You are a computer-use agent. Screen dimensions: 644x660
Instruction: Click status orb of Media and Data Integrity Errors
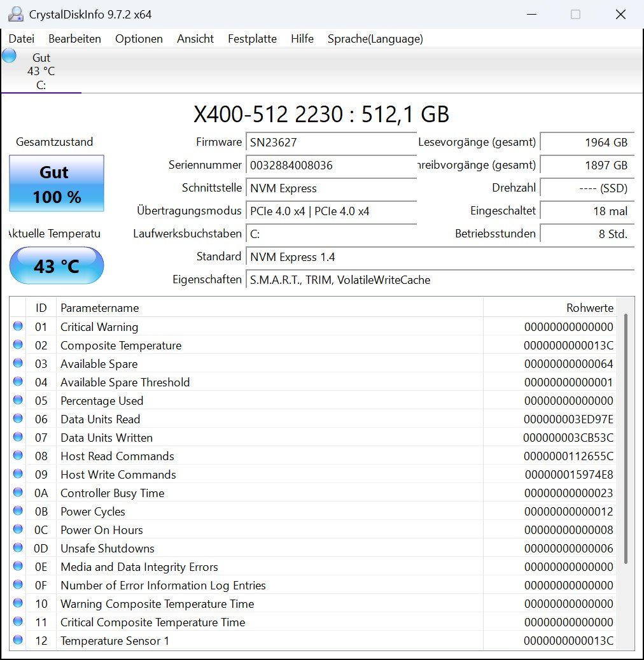[18, 566]
